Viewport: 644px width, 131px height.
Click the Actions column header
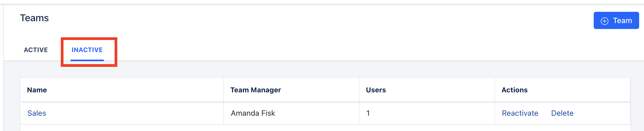(514, 90)
